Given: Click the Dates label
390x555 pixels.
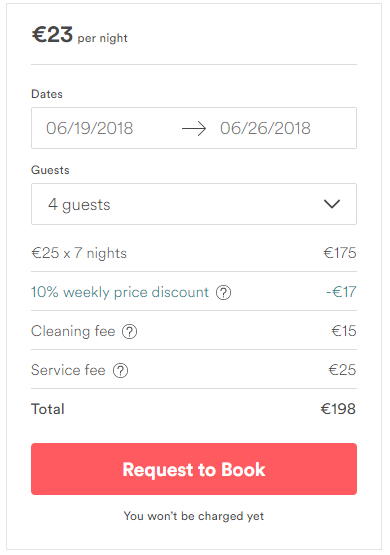Looking at the screenshot, I should (47, 94).
